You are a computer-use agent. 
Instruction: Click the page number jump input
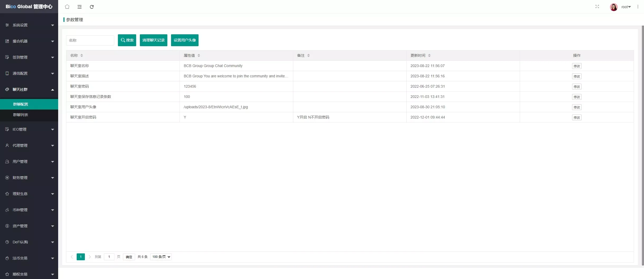coord(109,257)
